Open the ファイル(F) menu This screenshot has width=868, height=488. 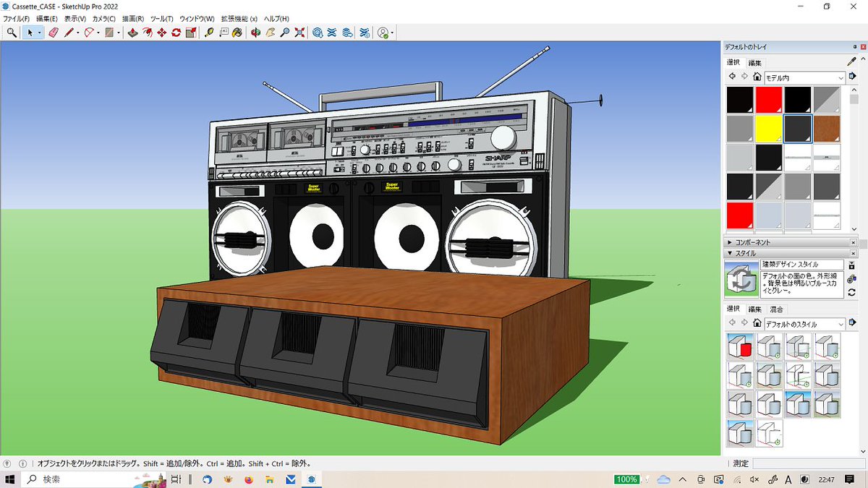(17, 18)
